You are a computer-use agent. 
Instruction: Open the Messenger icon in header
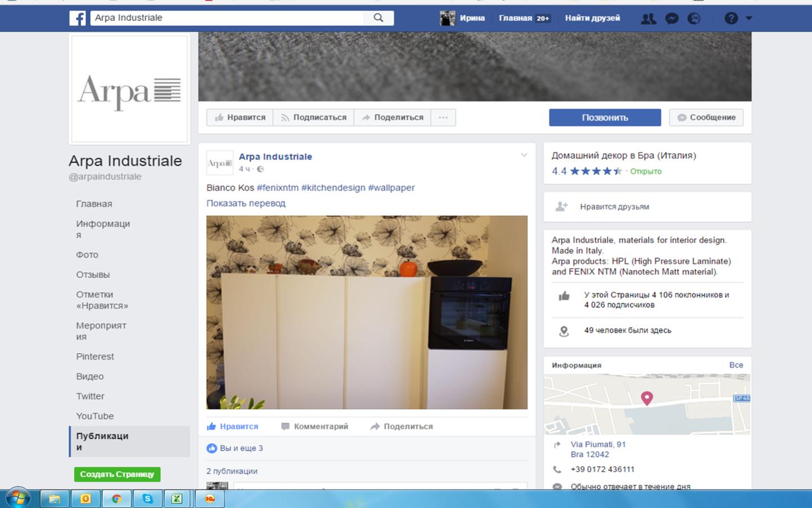point(672,19)
